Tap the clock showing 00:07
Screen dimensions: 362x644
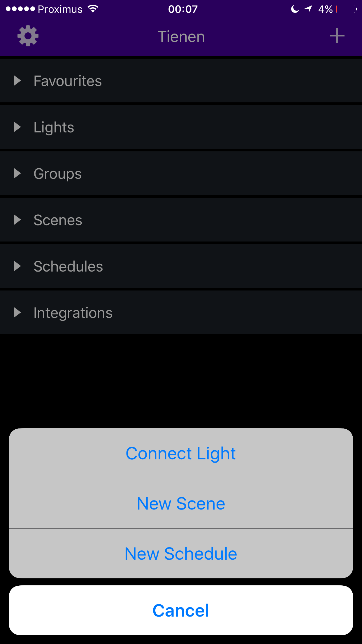tap(183, 9)
